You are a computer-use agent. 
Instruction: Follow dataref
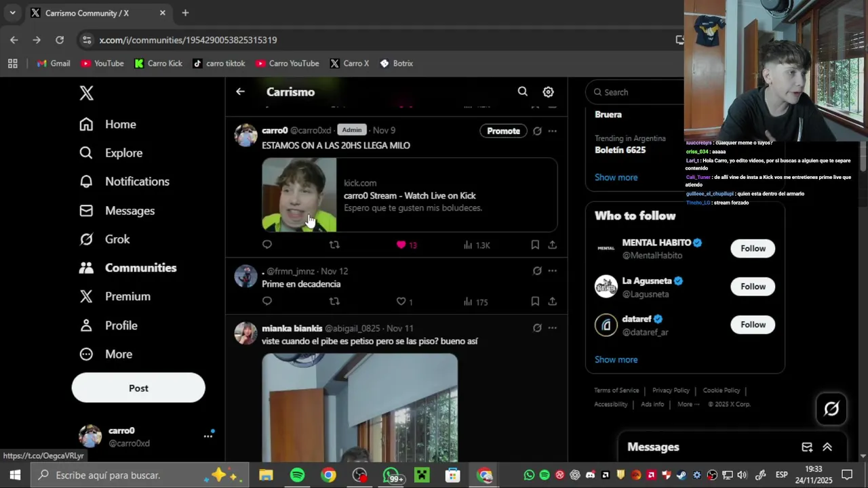753,325
